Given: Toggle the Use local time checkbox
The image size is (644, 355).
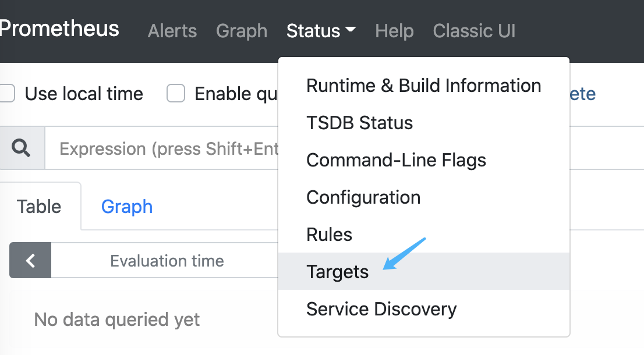Looking at the screenshot, I should point(6,94).
